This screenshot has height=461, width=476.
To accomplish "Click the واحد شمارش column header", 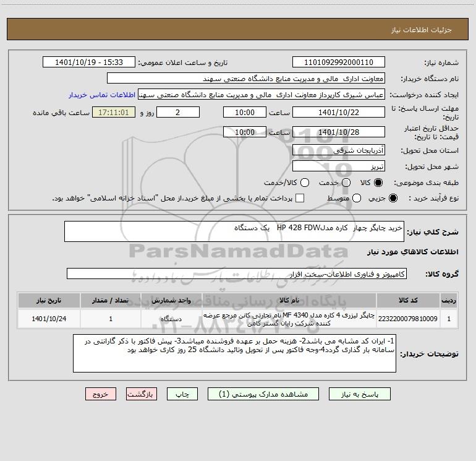I will [x=171, y=300].
